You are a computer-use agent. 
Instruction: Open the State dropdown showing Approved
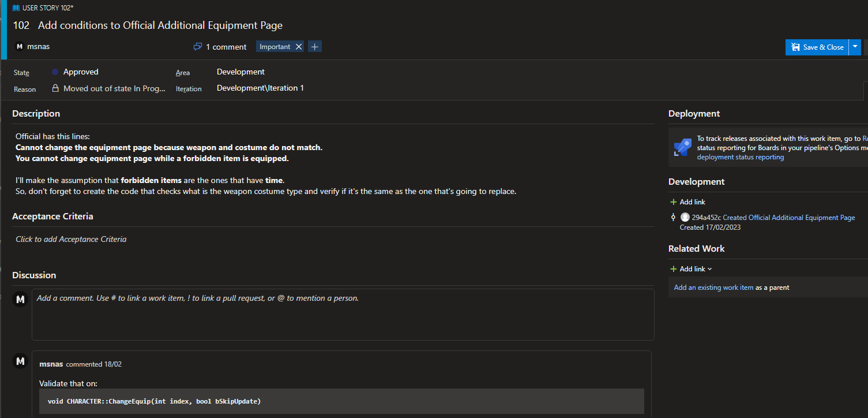[x=81, y=72]
